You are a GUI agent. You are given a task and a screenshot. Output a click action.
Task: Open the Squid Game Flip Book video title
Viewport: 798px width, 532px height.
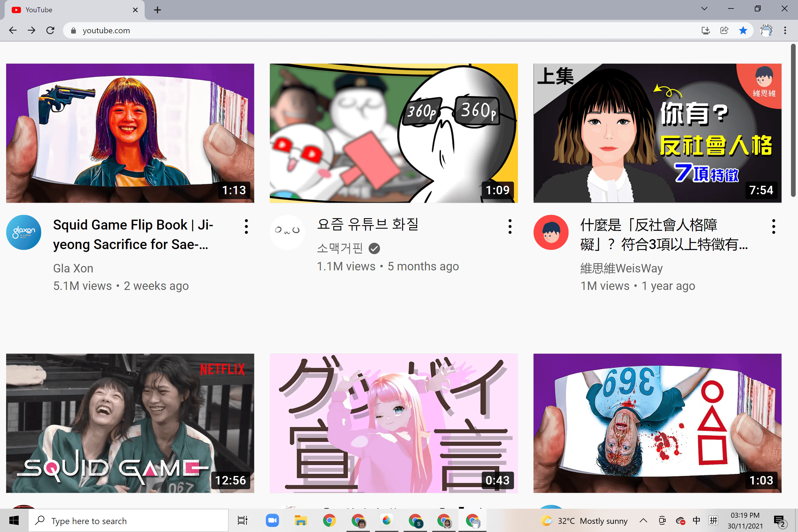[x=133, y=234]
